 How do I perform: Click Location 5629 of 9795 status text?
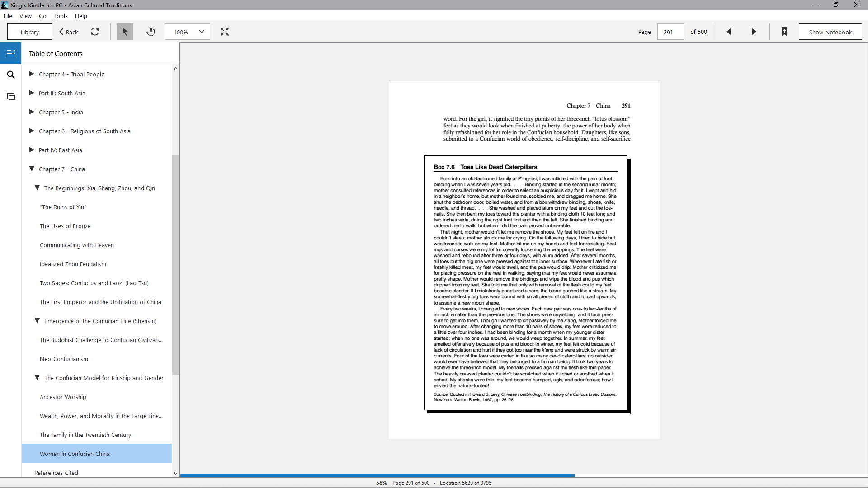466,483
